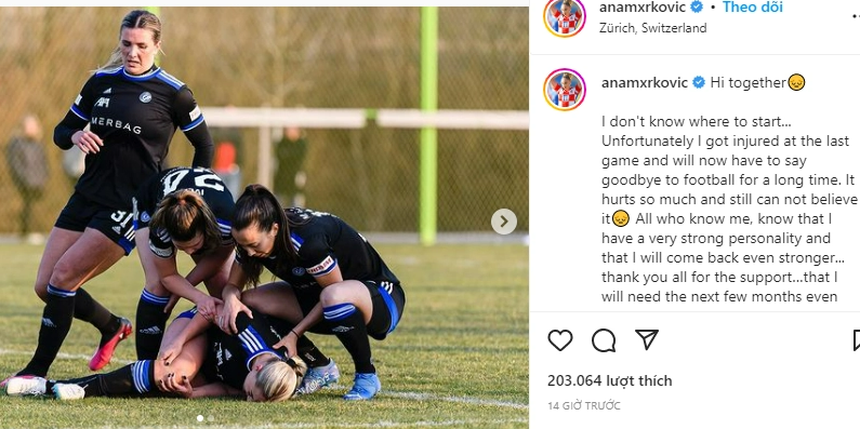
Task: Like the post with the heart icon
Action: [x=560, y=341]
